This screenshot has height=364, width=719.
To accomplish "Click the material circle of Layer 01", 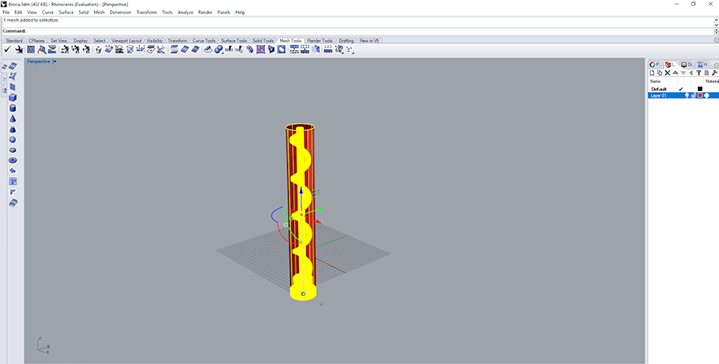I will point(707,95).
